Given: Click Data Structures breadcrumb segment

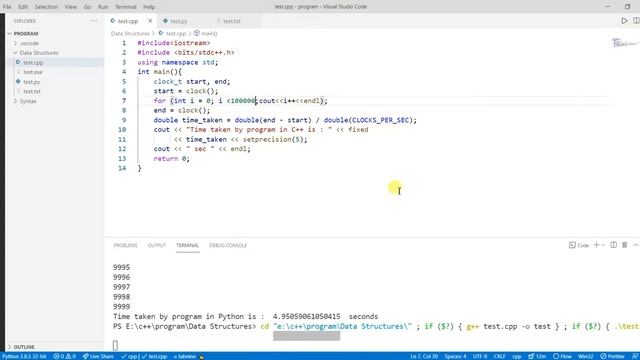Looking at the screenshot, I should coord(130,33).
